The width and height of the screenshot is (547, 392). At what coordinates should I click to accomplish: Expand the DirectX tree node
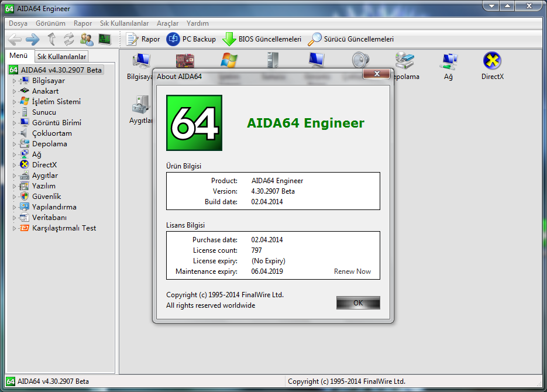coord(14,165)
